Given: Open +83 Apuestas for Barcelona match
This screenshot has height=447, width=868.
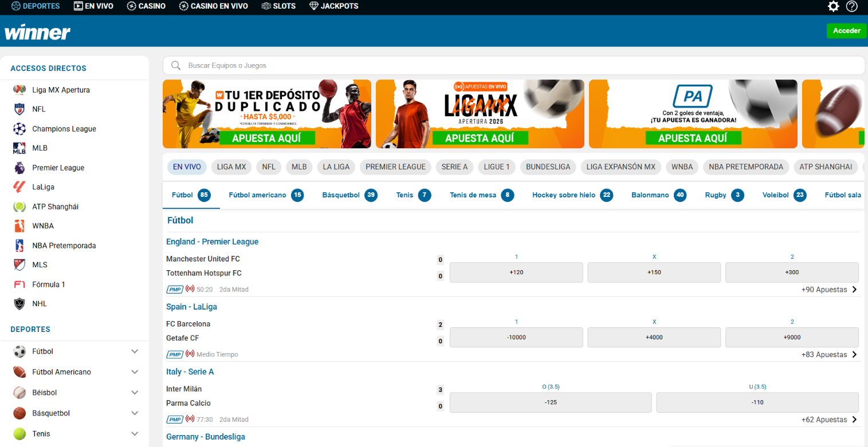Looking at the screenshot, I should click(x=830, y=355).
